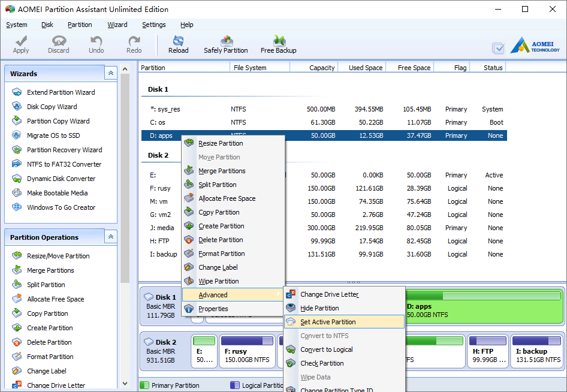The width and height of the screenshot is (567, 392).
Task: Open the Help menu
Action: pos(187,25)
